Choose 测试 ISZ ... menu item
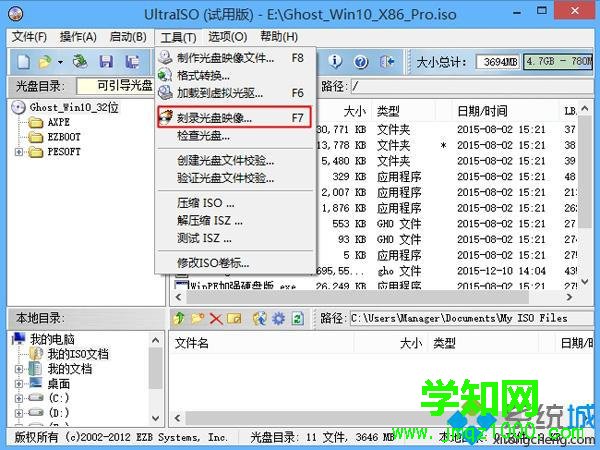The height and width of the screenshot is (450, 600). point(235,238)
